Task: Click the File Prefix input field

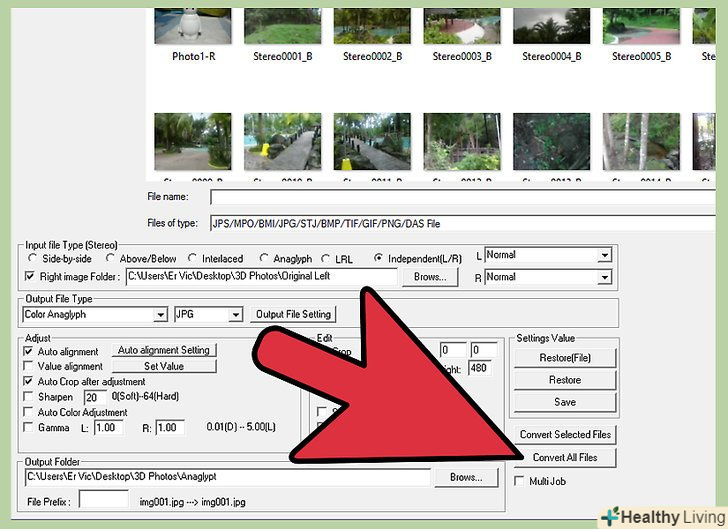Action: click(x=104, y=500)
